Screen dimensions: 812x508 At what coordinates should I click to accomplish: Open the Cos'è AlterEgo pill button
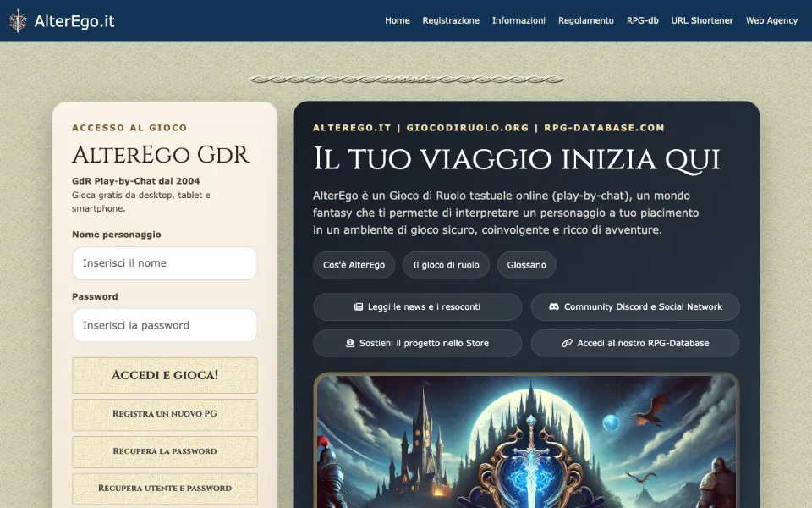click(354, 265)
